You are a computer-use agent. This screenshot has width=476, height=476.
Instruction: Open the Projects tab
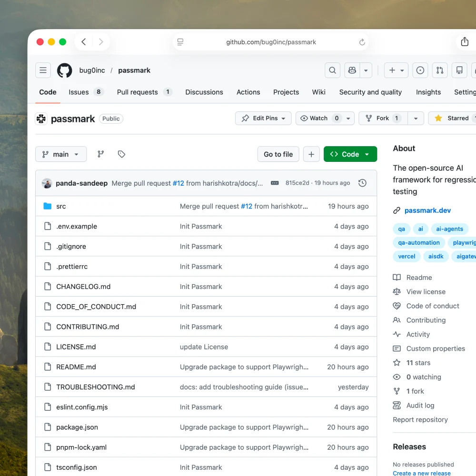point(286,92)
